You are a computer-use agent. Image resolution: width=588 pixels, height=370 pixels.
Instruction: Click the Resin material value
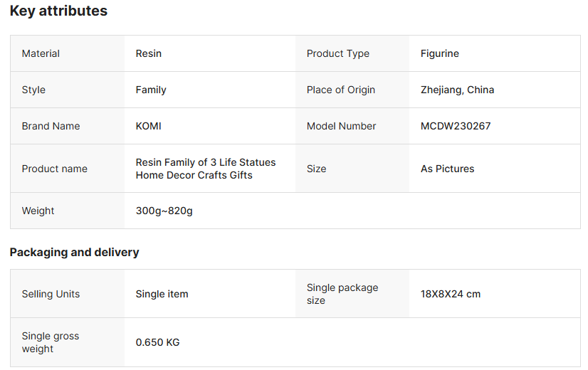[x=149, y=53]
